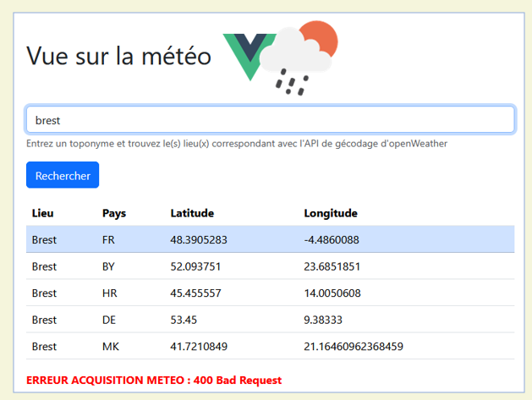Image resolution: width=532 pixels, height=400 pixels.
Task: Click the 'Pays' column header
Action: pos(113,213)
